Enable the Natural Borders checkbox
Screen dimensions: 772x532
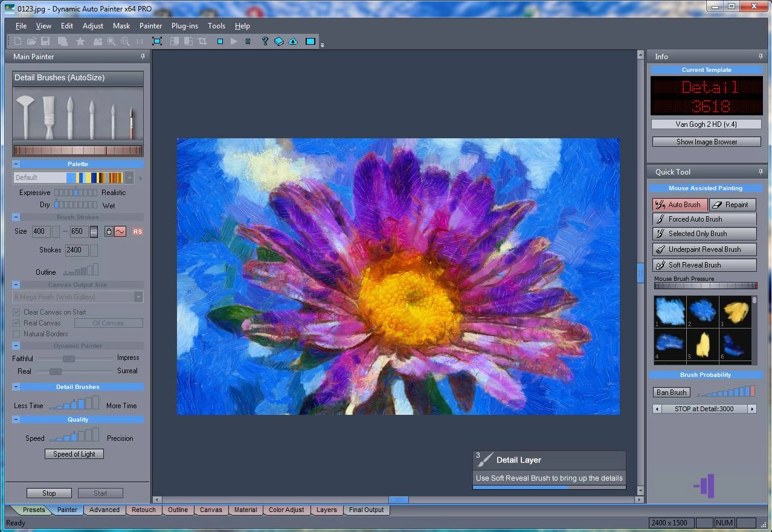pos(16,334)
